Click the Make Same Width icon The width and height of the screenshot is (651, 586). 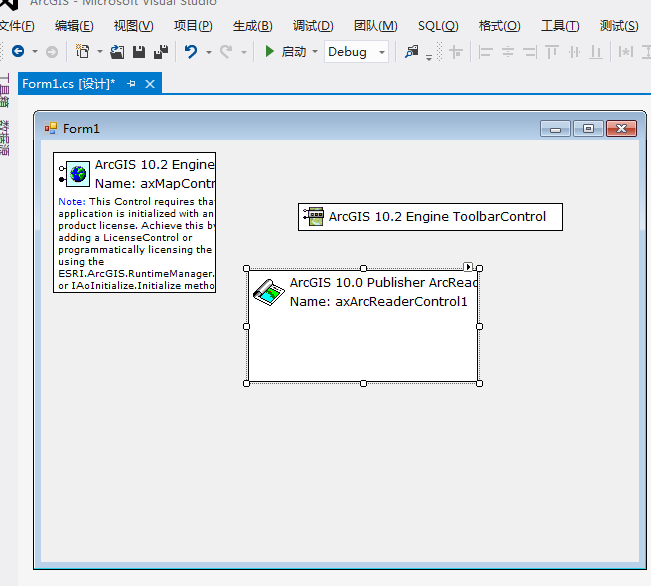(626, 52)
